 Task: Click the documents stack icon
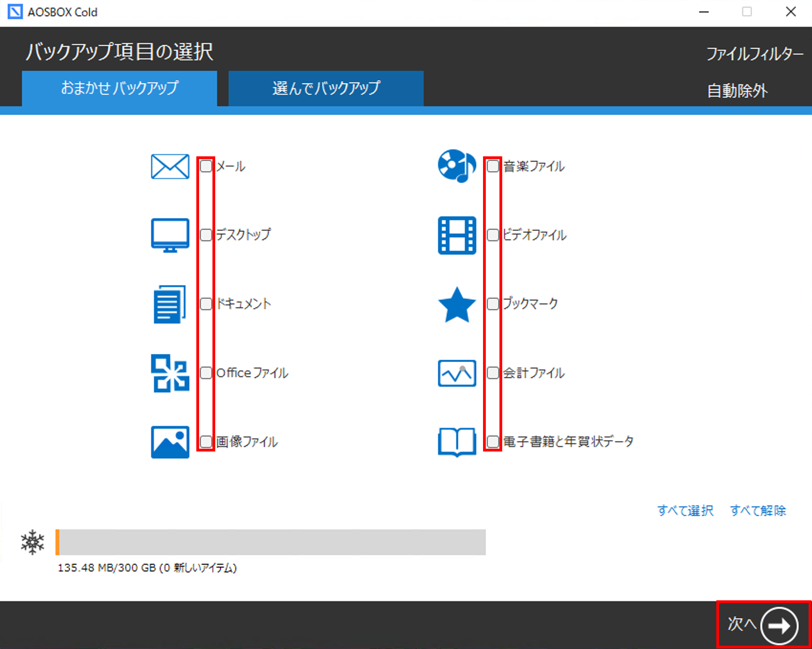[170, 304]
